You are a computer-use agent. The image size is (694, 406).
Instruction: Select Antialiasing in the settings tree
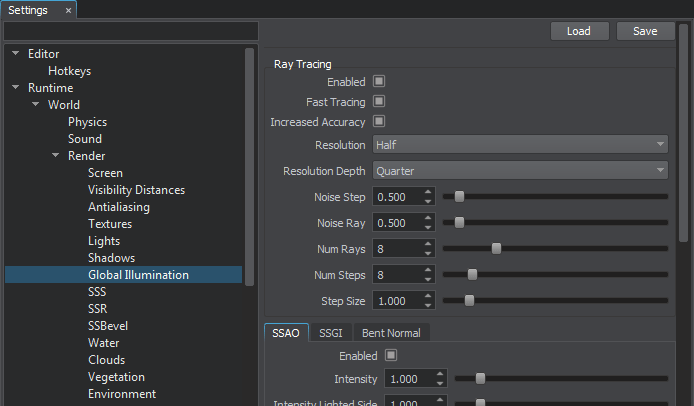click(x=119, y=207)
